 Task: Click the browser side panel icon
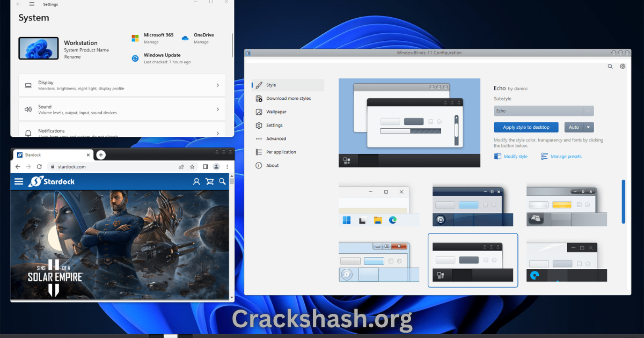(206, 167)
